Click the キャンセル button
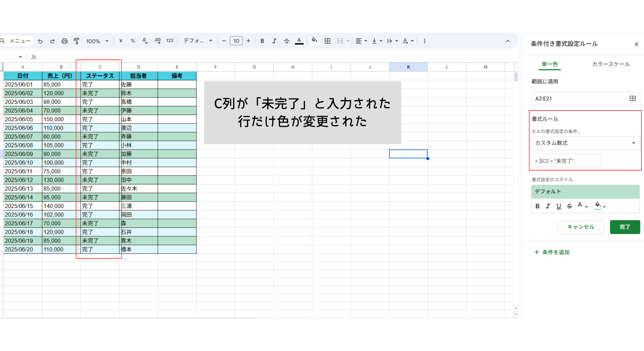This screenshot has width=644, height=351. (581, 227)
